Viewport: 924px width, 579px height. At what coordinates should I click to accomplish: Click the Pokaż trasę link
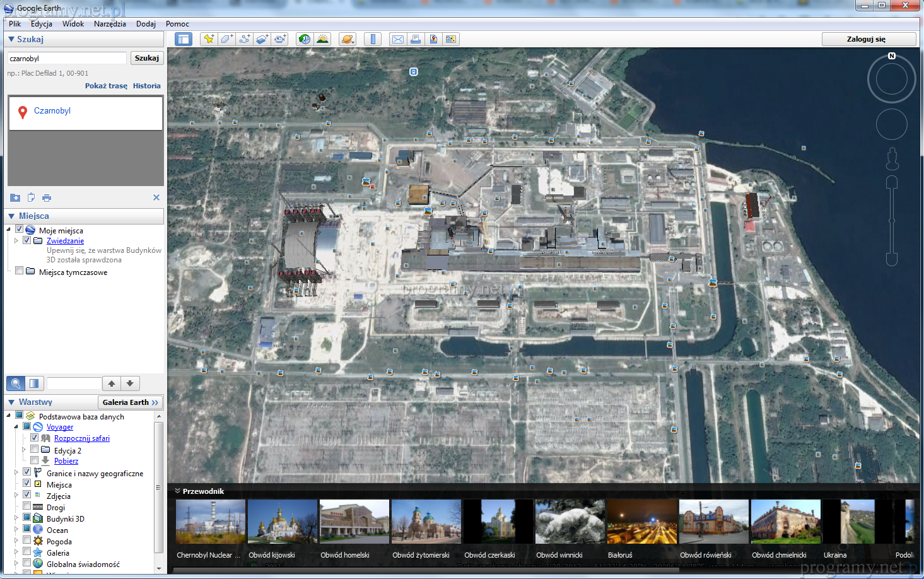click(x=106, y=86)
